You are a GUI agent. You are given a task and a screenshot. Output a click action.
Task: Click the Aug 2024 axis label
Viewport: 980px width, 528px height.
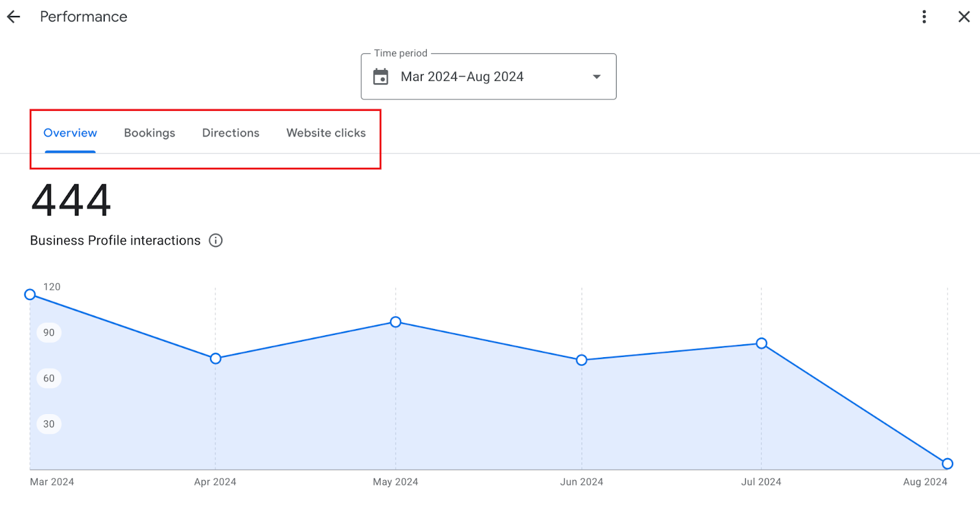pyautogui.click(x=925, y=482)
